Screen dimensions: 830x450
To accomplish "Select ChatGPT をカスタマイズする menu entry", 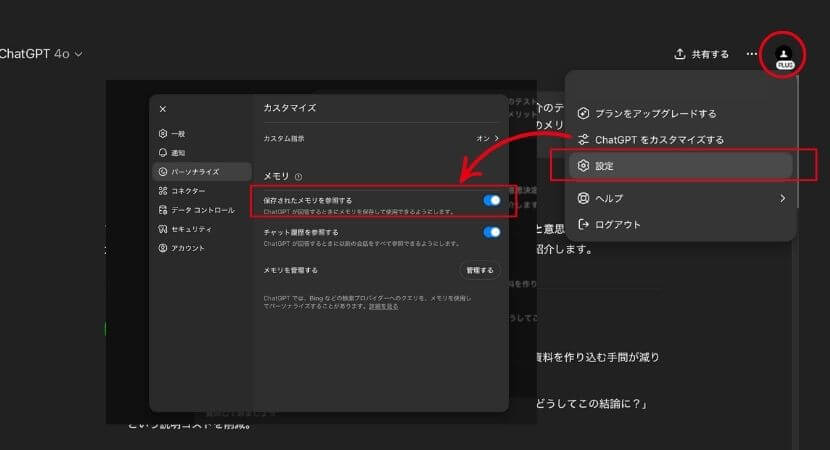I will 680,140.
